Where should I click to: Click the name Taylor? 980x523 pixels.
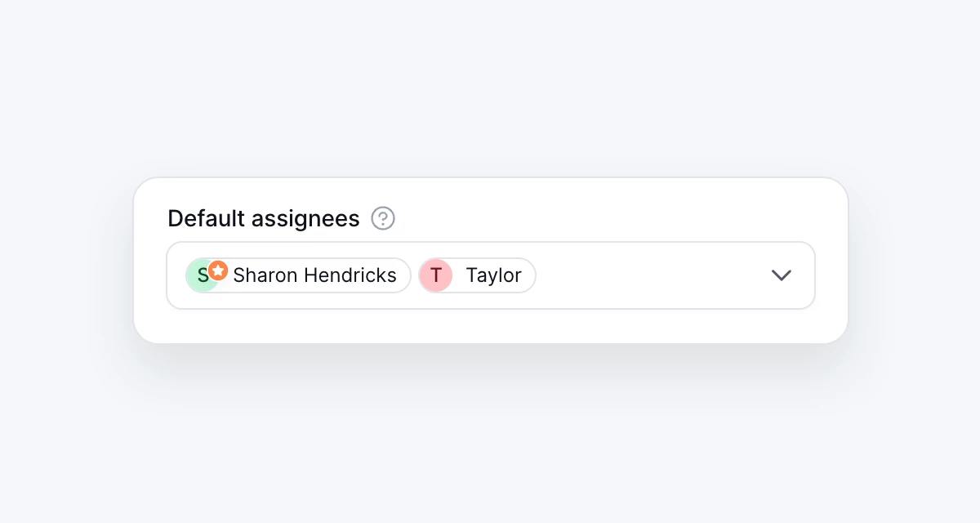(493, 275)
